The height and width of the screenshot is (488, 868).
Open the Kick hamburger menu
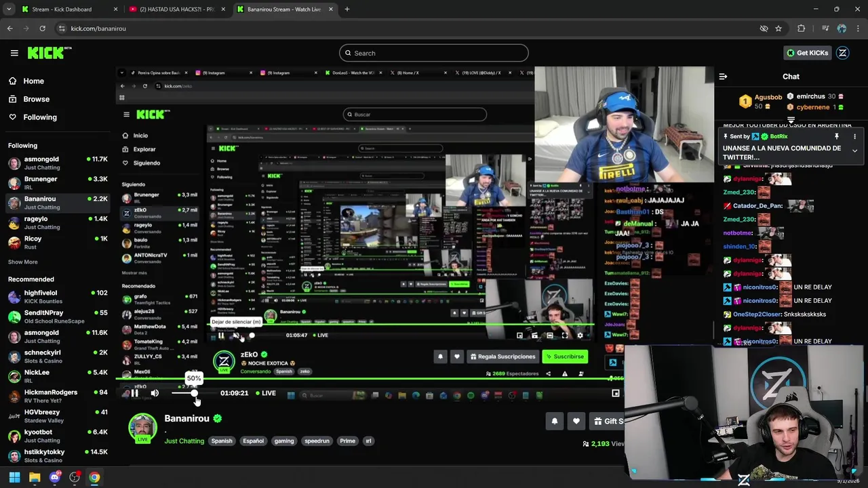click(14, 53)
